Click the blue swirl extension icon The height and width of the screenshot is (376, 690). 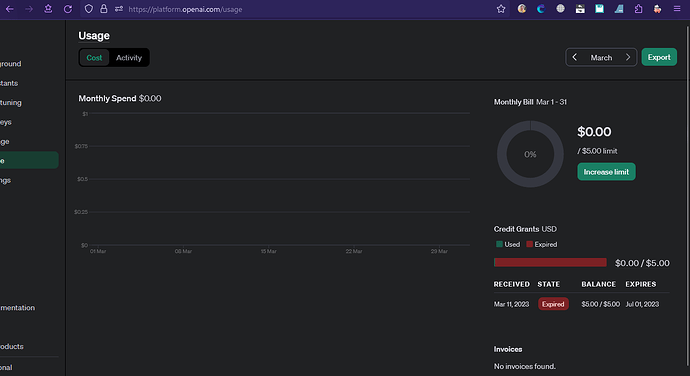pos(541,9)
